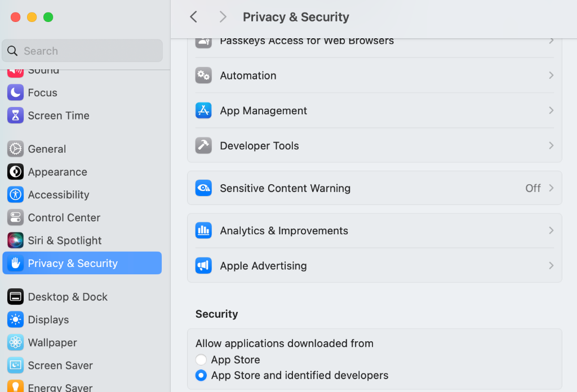Open the Wallpaper settings pane
The width and height of the screenshot is (577, 392).
(x=82, y=342)
